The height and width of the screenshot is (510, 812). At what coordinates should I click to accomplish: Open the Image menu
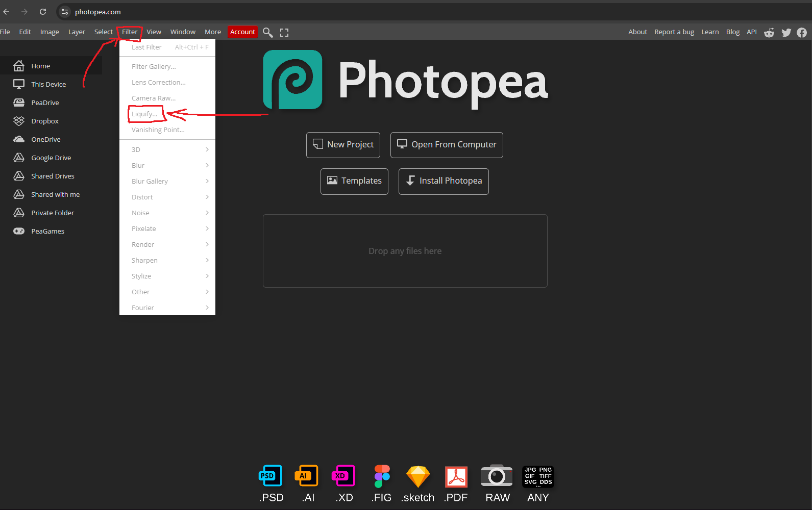[50, 32]
